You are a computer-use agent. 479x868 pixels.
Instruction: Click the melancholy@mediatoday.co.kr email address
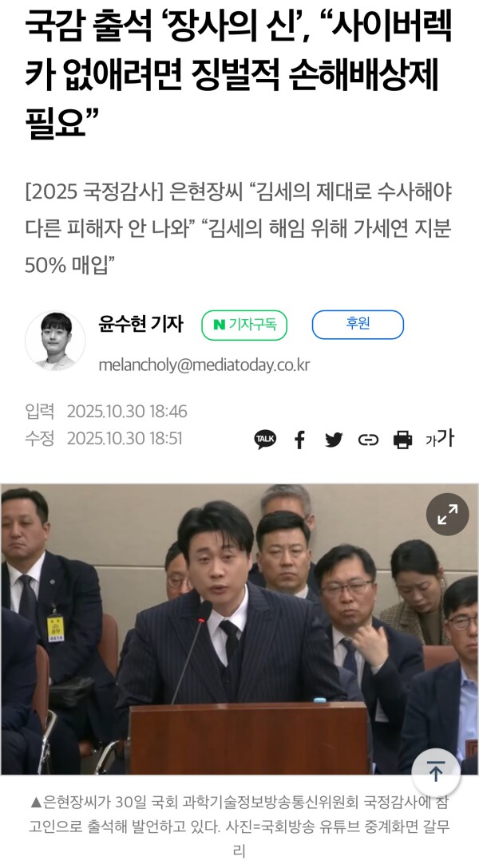(x=204, y=365)
